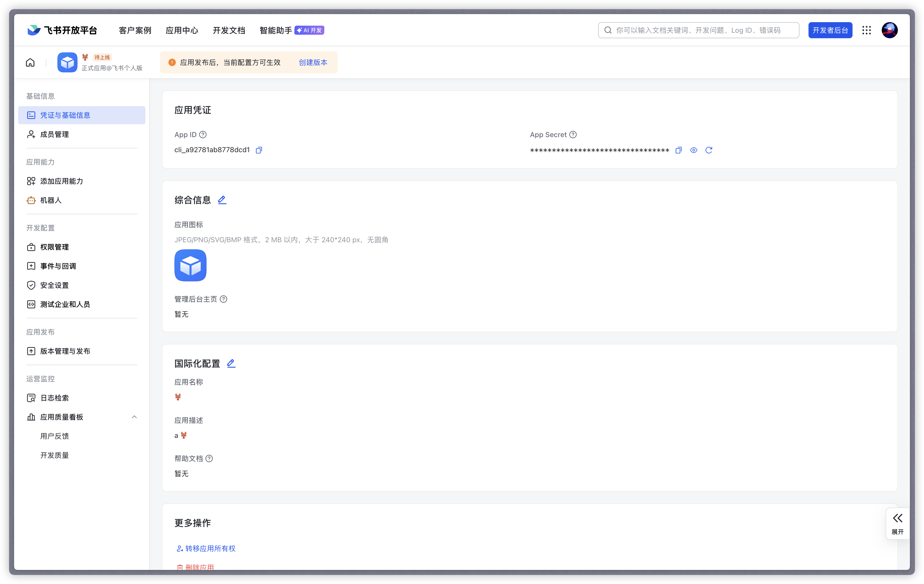Image resolution: width=924 pixels, height=584 pixels.
Task: Go to home icon in breadcrumb
Action: pos(30,63)
